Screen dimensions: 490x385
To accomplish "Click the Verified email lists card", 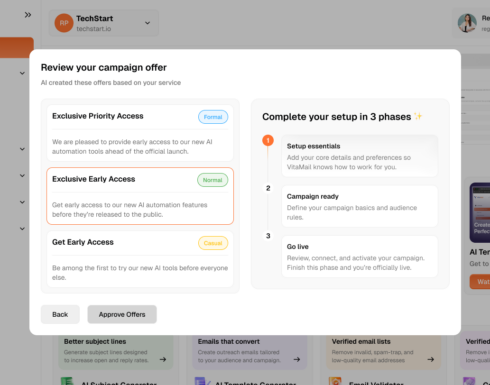I will pyautogui.click(x=384, y=352).
